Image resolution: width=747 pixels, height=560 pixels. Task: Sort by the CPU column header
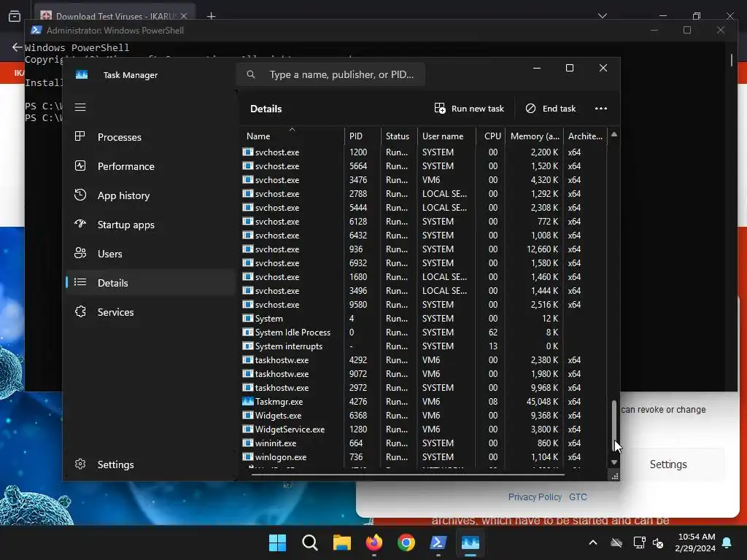491,136
